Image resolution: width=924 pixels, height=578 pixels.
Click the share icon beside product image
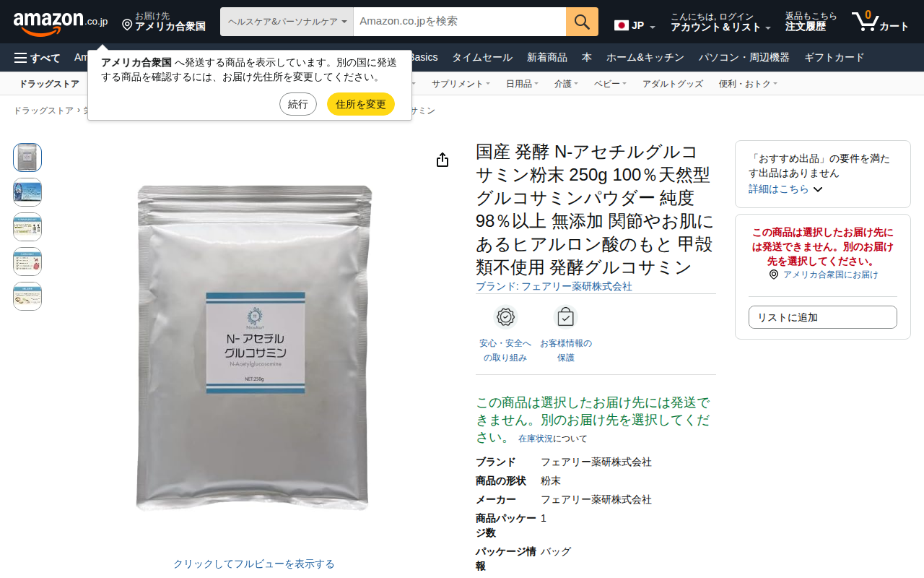pos(443,160)
